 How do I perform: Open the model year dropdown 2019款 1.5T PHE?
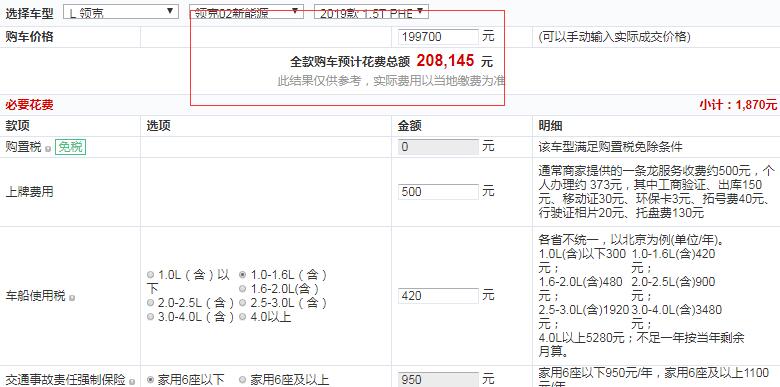point(371,12)
